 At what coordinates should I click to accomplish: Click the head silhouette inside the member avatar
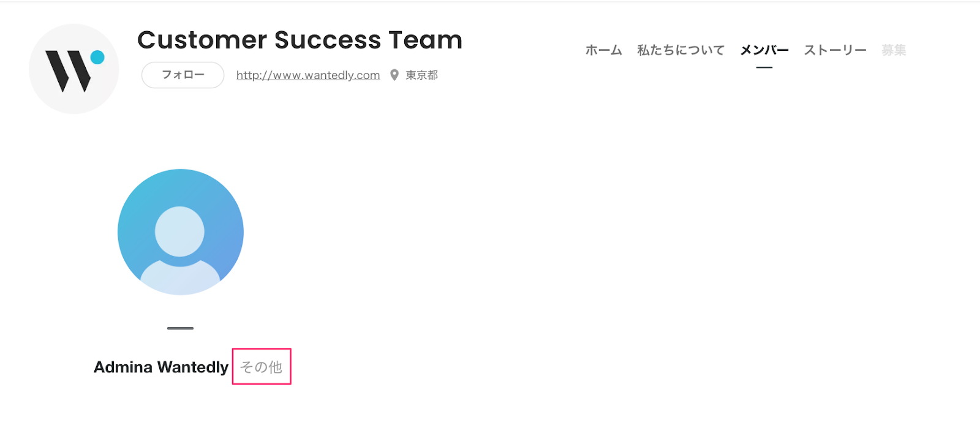pos(179,231)
